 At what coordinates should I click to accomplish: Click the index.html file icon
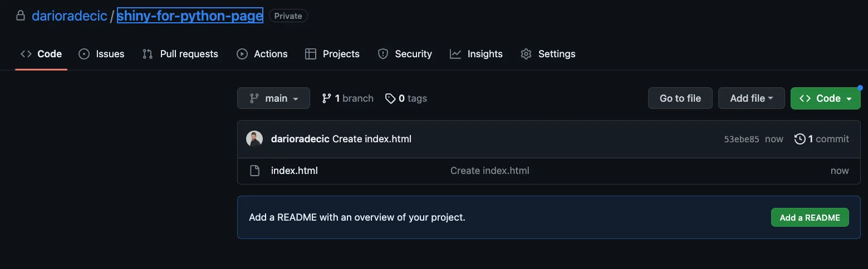(x=254, y=171)
